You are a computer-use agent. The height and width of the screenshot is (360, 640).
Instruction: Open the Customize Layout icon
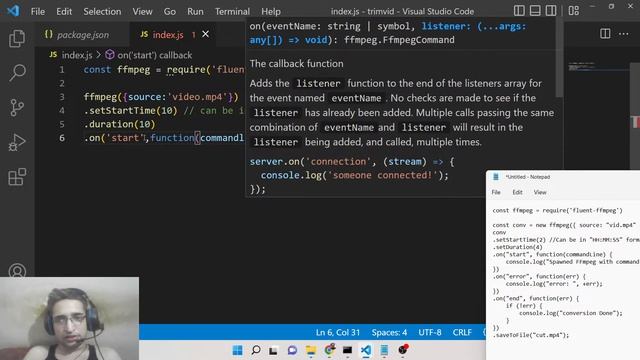pyautogui.click(x=574, y=11)
